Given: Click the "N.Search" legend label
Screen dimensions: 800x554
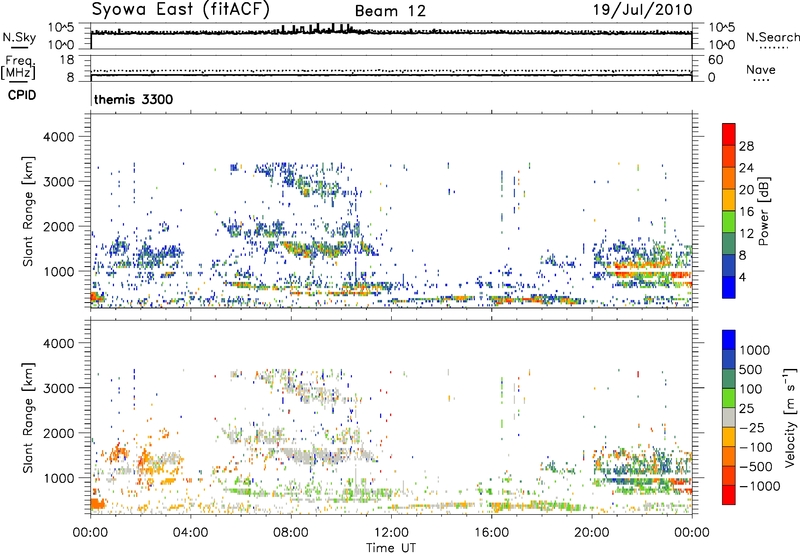Looking at the screenshot, I should pyautogui.click(x=772, y=37).
